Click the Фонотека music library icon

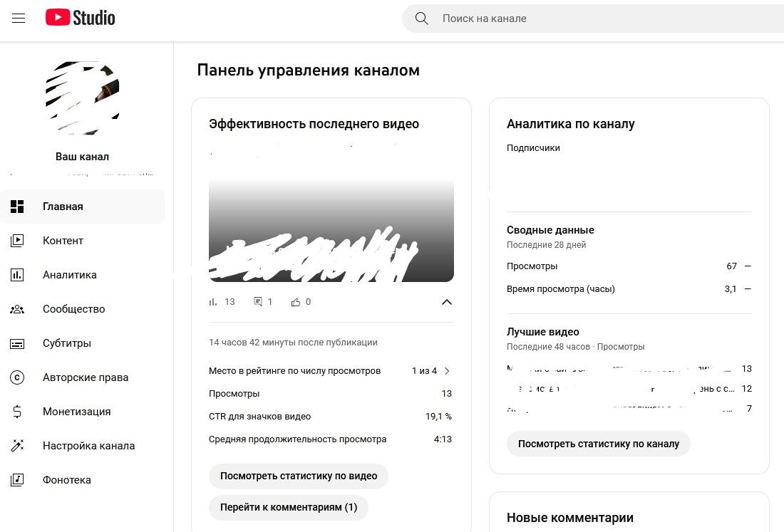(17, 480)
